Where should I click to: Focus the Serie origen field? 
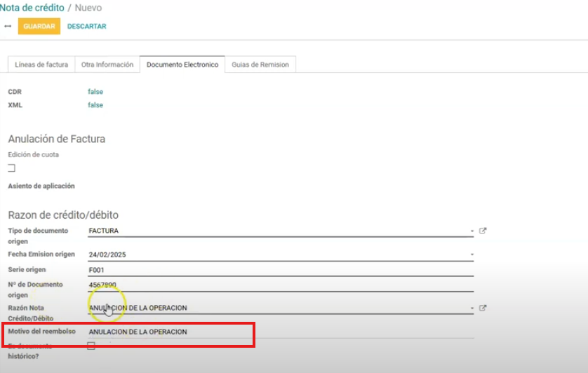point(281,269)
